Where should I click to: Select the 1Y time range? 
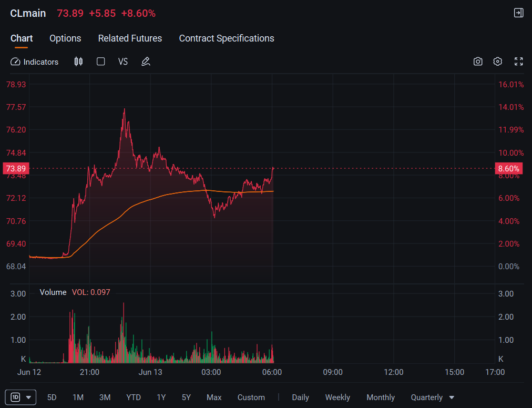[x=161, y=397]
